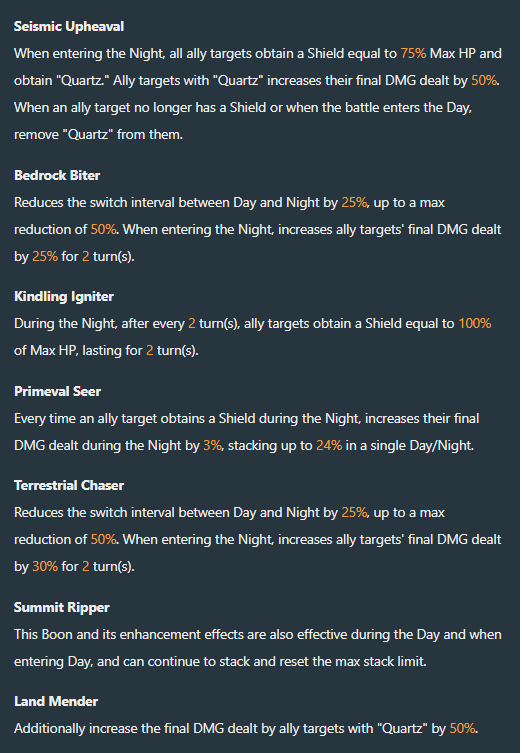Click the Summit Ripper heading
This screenshot has height=753, width=522.
62,607
